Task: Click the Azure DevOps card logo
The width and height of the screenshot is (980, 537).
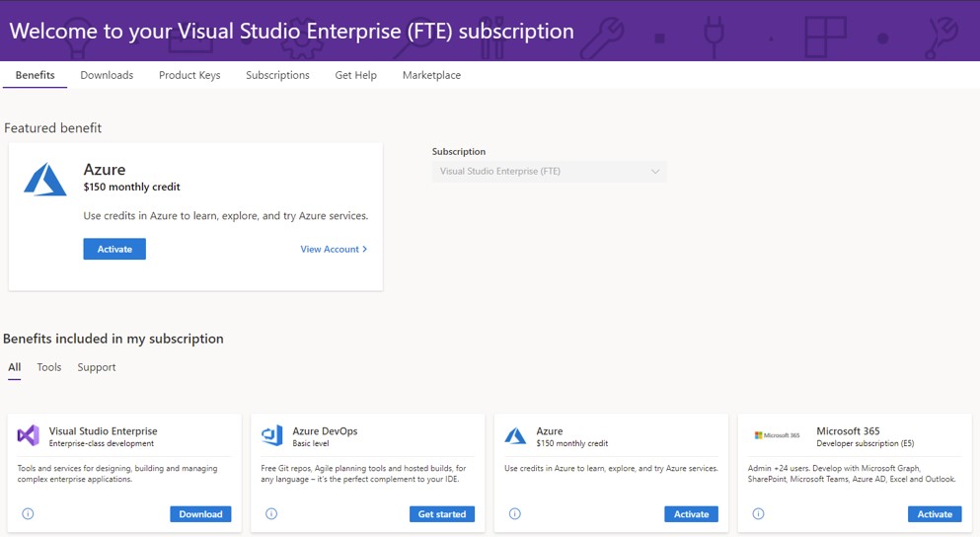Action: click(x=271, y=435)
